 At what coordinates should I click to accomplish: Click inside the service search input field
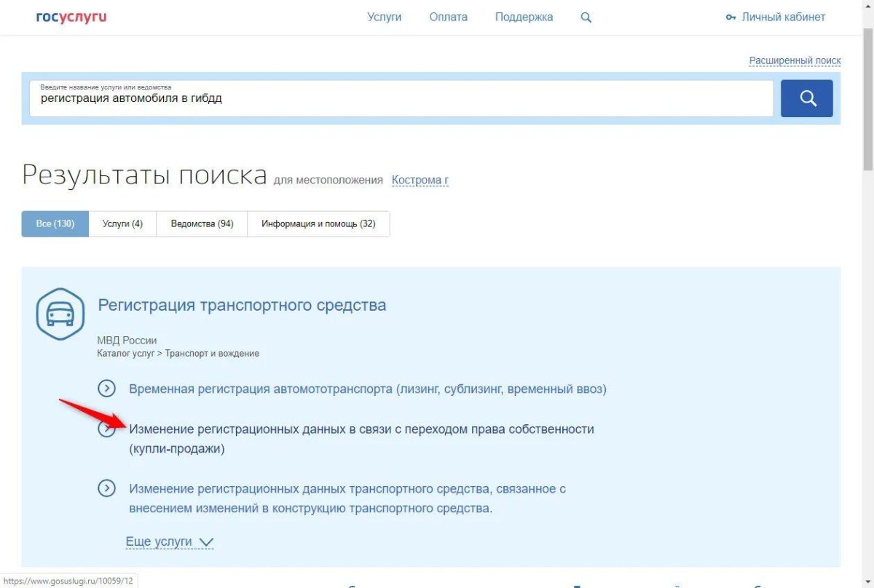pos(401,98)
